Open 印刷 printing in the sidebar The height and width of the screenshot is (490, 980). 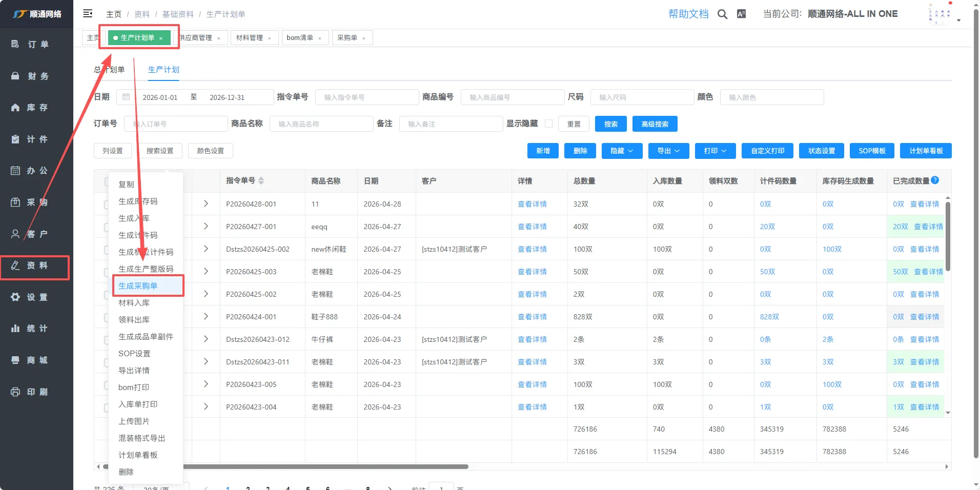click(x=36, y=392)
